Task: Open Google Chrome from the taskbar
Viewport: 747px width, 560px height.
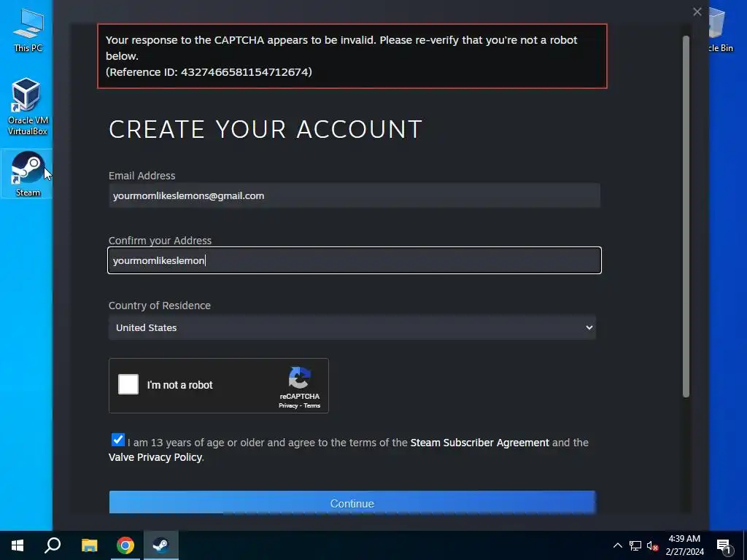Action: point(125,545)
